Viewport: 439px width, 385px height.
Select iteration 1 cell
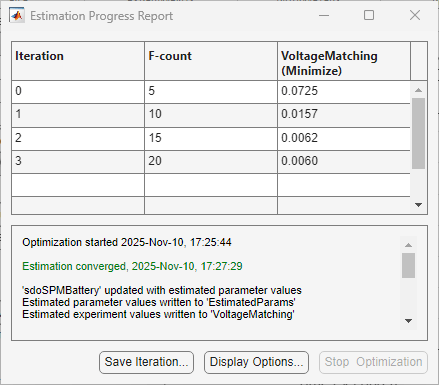[78, 115]
